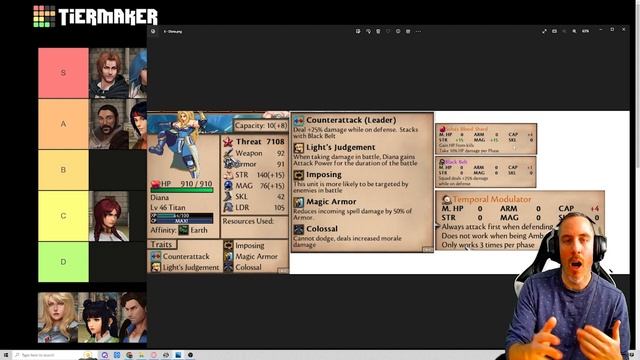Click the edit image icon in photo viewer toolbar
Viewport: 640px width, 360px height.
tap(358, 31)
